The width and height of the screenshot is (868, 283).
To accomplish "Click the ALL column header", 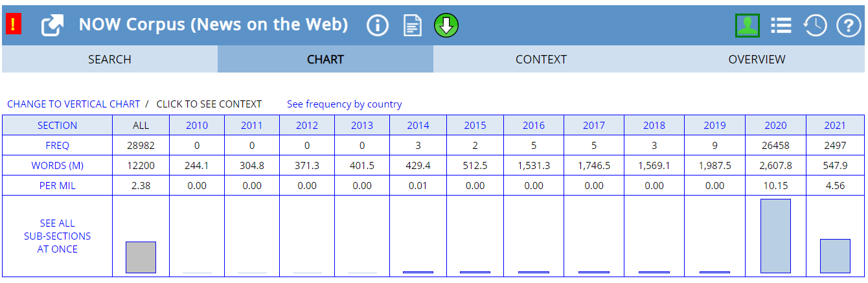I will (141, 126).
